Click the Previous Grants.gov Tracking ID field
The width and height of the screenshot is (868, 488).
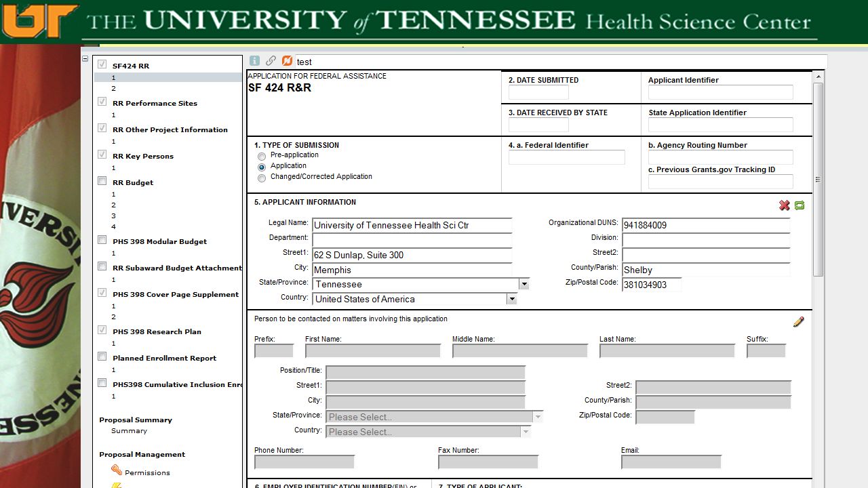720,182
